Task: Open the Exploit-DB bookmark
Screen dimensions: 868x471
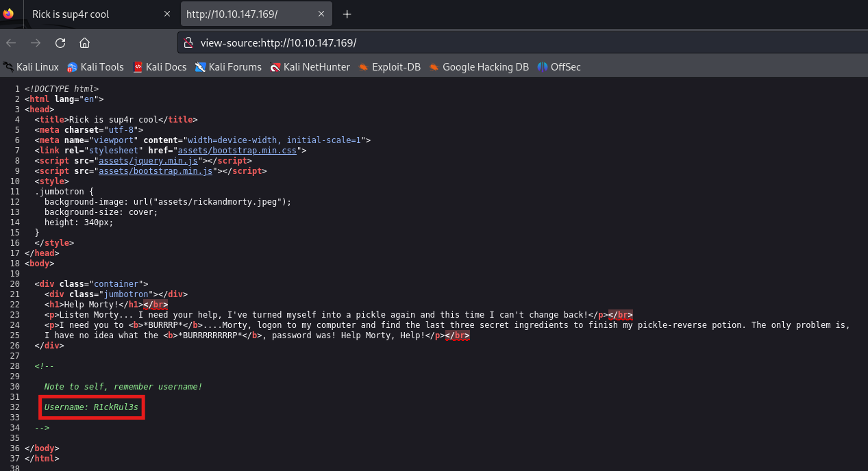Action: [390, 67]
